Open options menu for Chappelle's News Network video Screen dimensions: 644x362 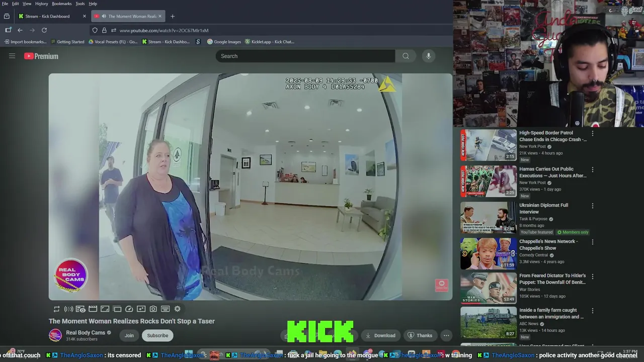593,242
